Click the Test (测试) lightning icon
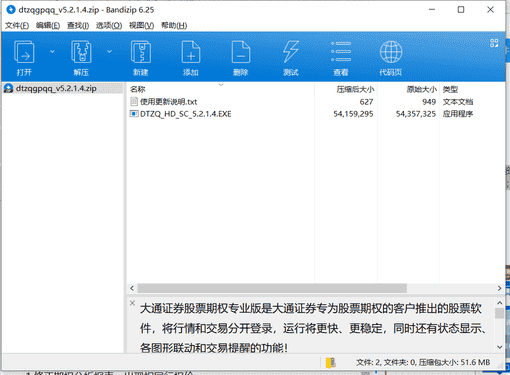Image resolution: width=510 pixels, height=375 pixels. coord(291,52)
